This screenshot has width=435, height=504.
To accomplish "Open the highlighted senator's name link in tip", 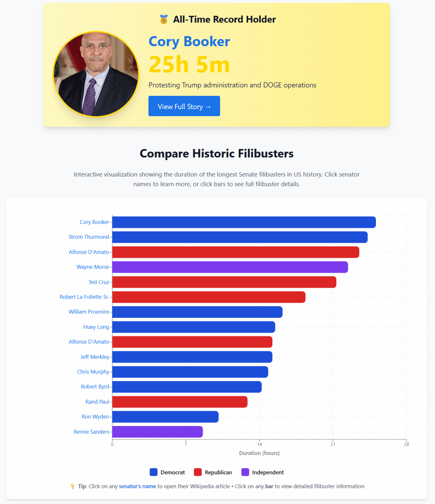I will click(137, 486).
